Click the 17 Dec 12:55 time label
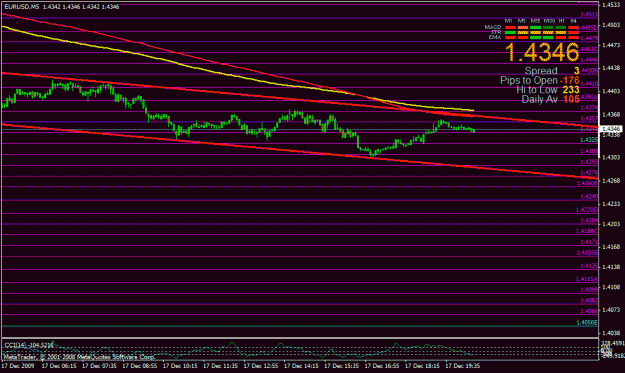This screenshot has height=373, width=625. pos(261,365)
